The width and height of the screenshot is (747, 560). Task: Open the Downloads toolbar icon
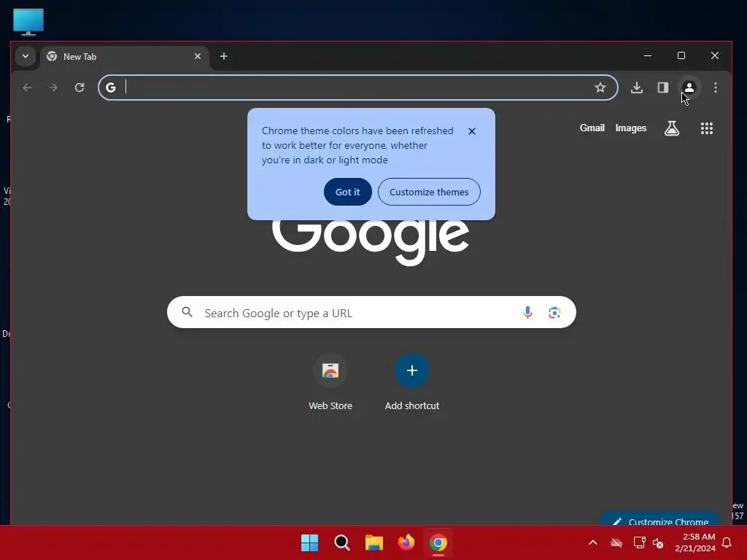[x=636, y=87]
